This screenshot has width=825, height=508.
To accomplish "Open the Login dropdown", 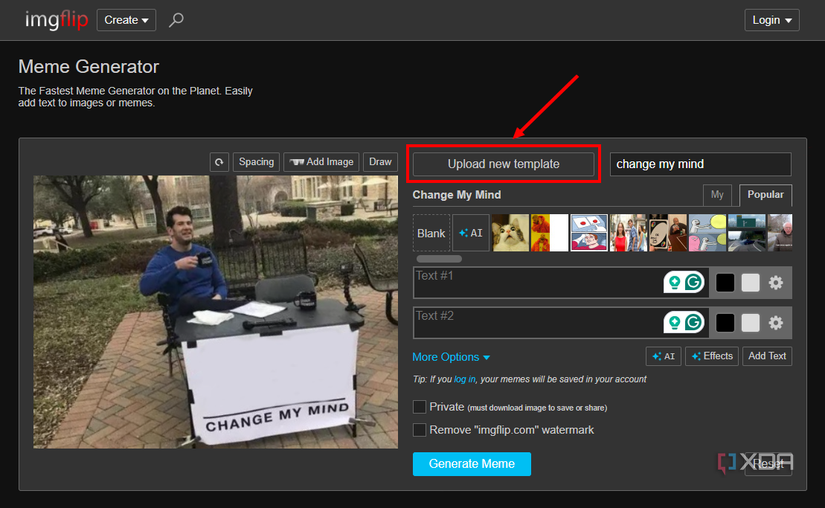I will click(x=772, y=20).
